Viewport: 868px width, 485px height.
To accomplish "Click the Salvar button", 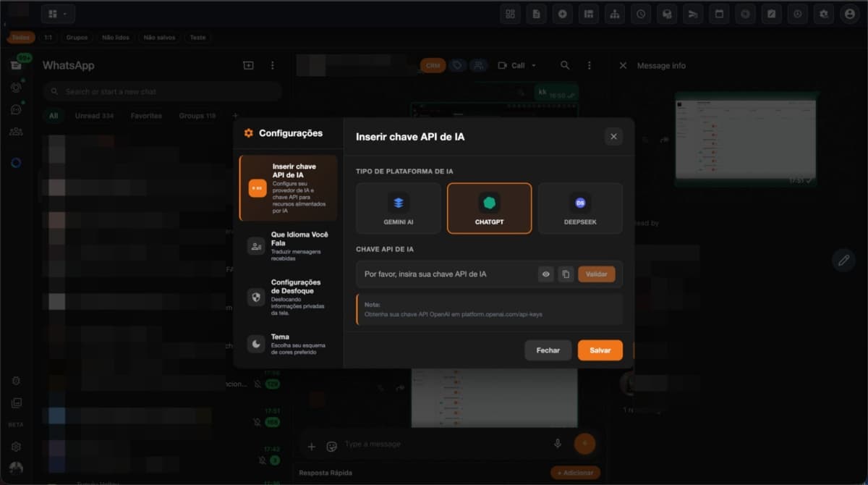I will coord(600,350).
